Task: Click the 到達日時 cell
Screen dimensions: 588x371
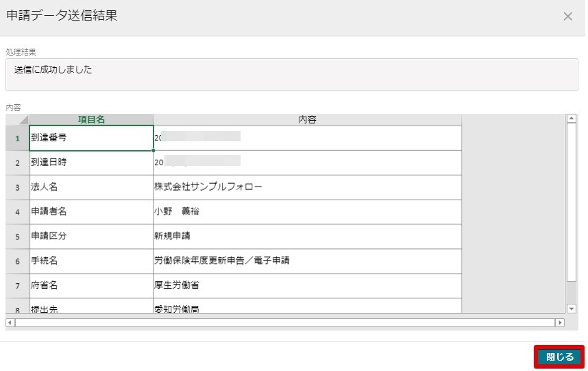Action: (x=92, y=163)
